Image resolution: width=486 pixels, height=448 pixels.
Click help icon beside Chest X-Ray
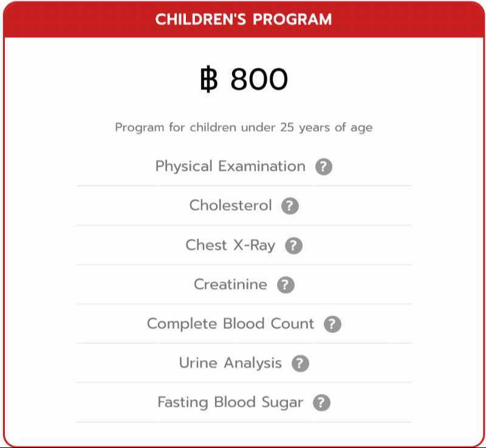pyautogui.click(x=293, y=246)
